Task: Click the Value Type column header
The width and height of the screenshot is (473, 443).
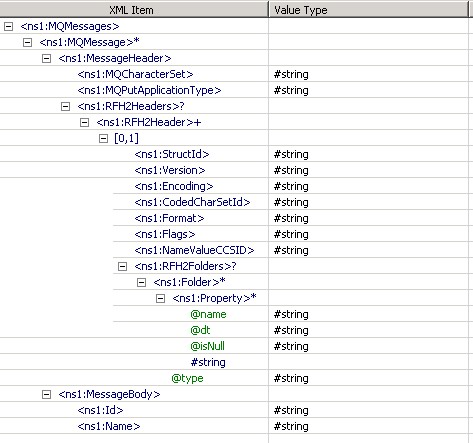Action: 368,10
